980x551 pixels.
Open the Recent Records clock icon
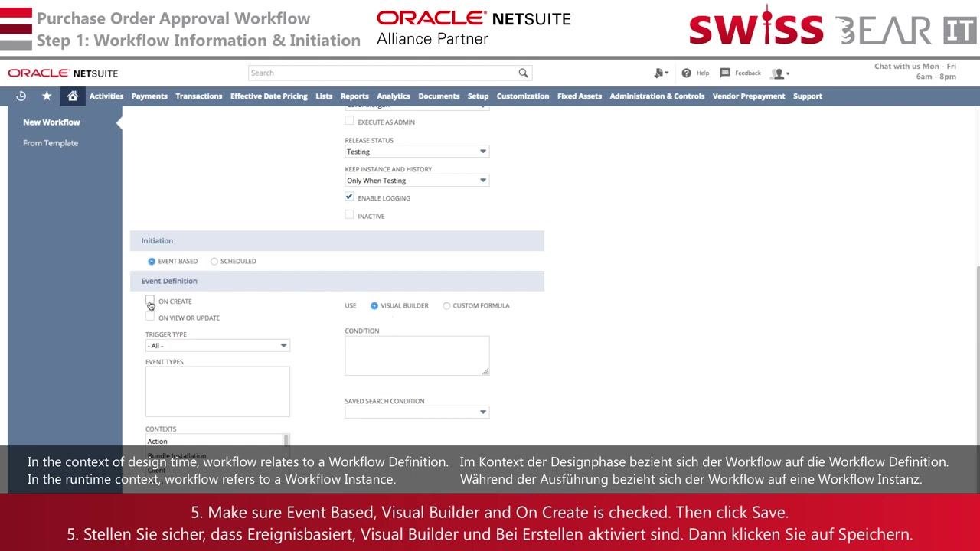click(21, 96)
